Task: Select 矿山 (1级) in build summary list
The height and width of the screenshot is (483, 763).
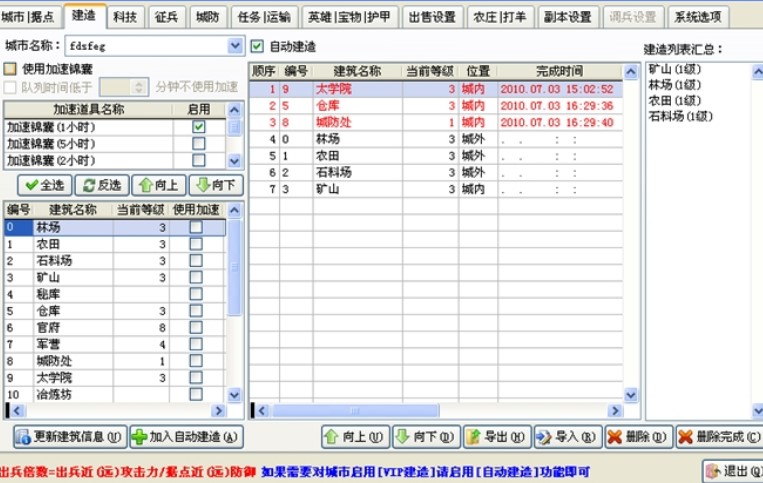Action: pos(675,70)
